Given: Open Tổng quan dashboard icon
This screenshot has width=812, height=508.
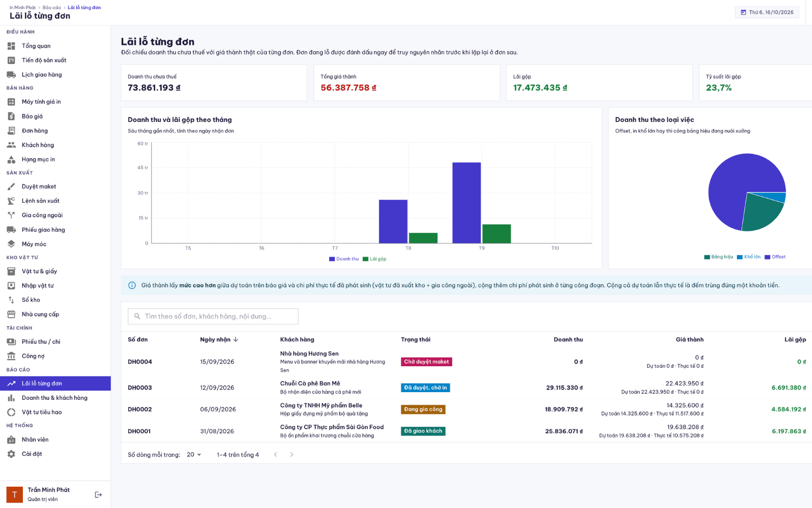Looking at the screenshot, I should point(11,46).
